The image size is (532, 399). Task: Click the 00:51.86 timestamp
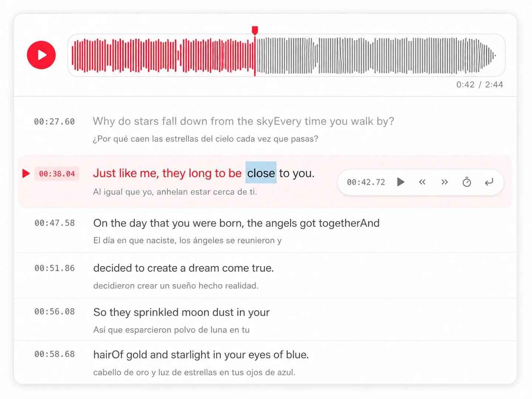click(x=55, y=268)
